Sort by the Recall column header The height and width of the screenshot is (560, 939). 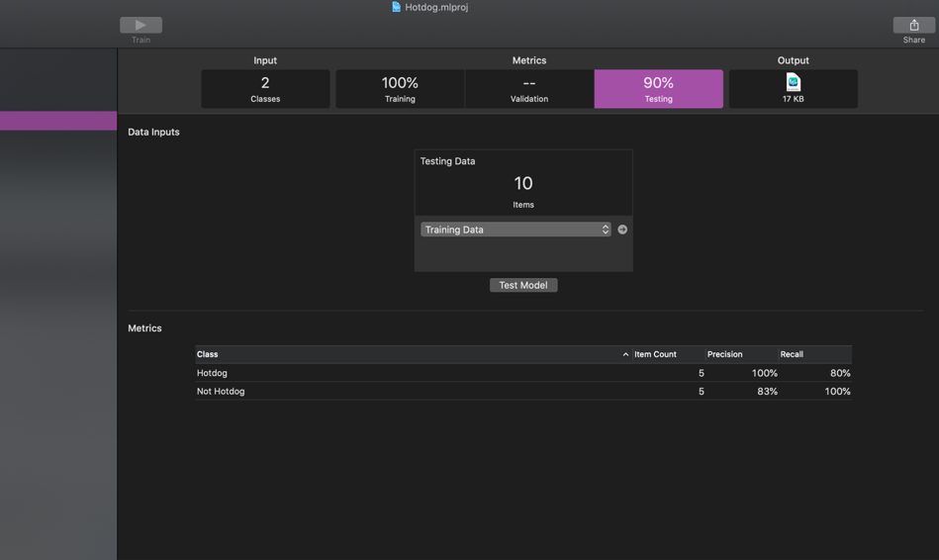pos(815,354)
